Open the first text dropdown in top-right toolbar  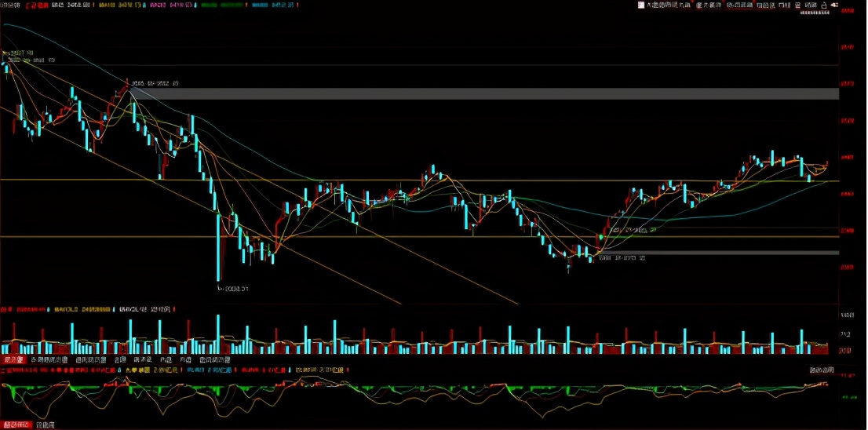pyautogui.click(x=668, y=5)
